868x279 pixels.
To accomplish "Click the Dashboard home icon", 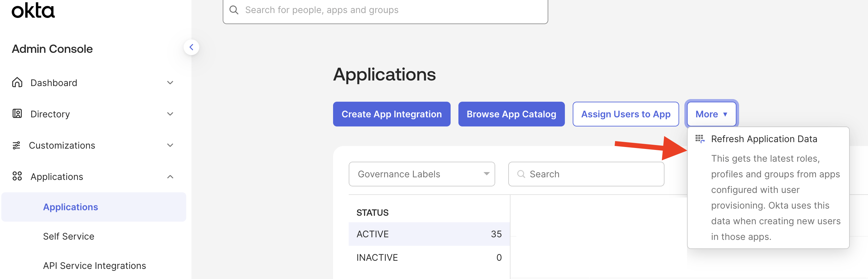I will point(17,82).
